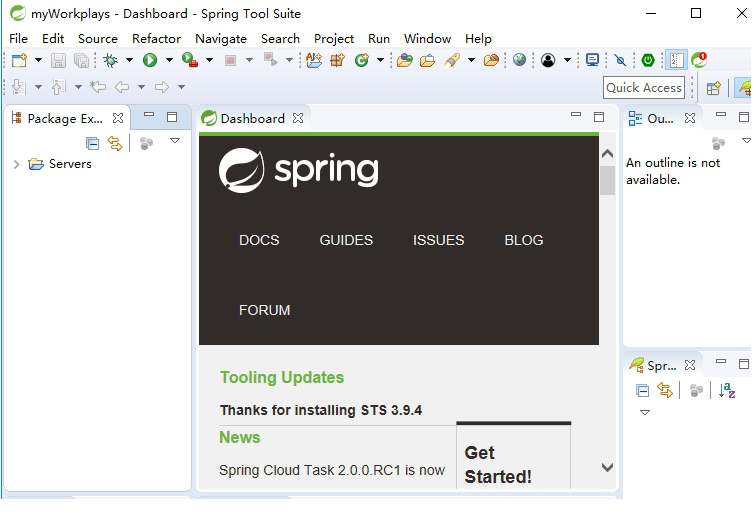
Task: Click the New AspectJ project icon
Action: [x=314, y=60]
